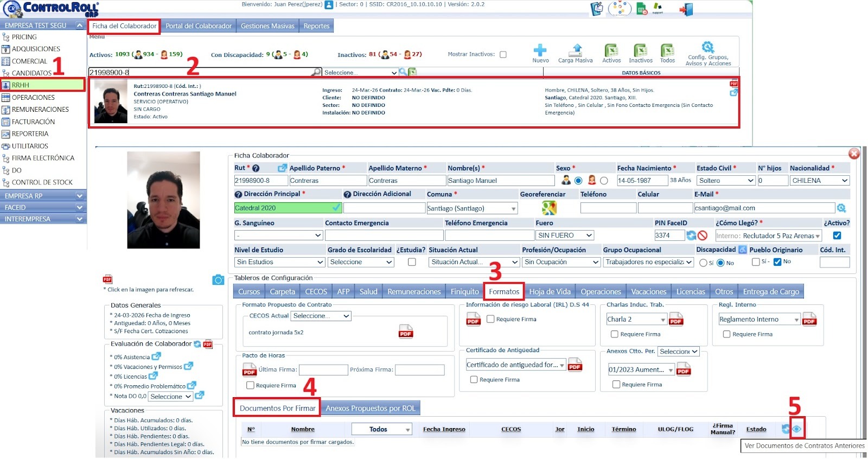Open PDF icon for contrato jornada 5x2
Screen dimensions: 868x459
(x=406, y=331)
